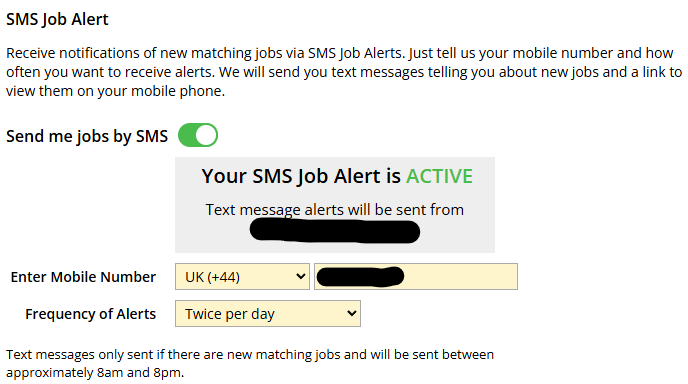Click the SMS Job Alert heading
The width and height of the screenshot is (688, 384).
[57, 19]
